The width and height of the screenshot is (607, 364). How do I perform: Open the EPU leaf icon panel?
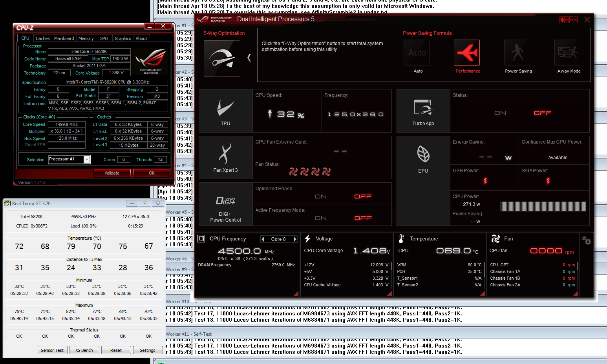[x=423, y=157]
